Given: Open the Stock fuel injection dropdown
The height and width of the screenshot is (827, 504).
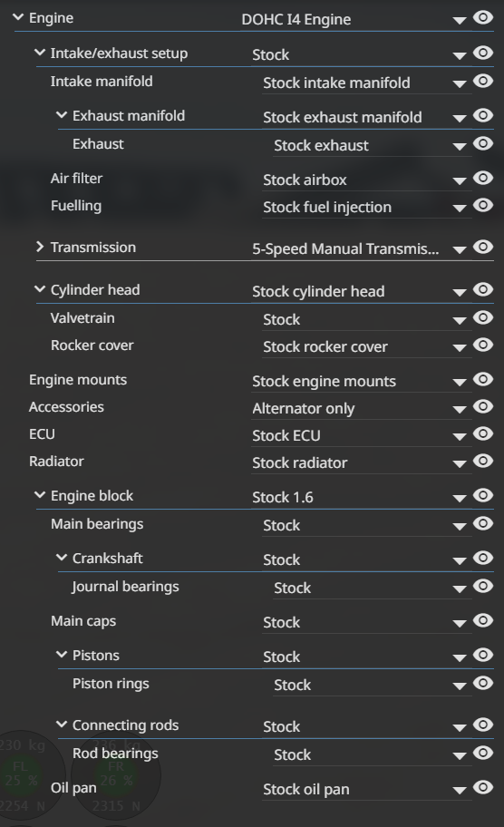Looking at the screenshot, I should pyautogui.click(x=366, y=208).
